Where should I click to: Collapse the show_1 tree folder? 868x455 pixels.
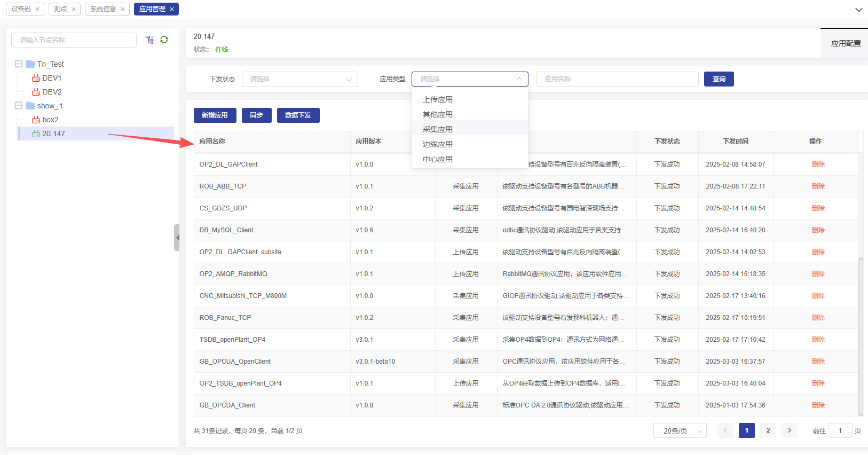pyautogui.click(x=19, y=106)
